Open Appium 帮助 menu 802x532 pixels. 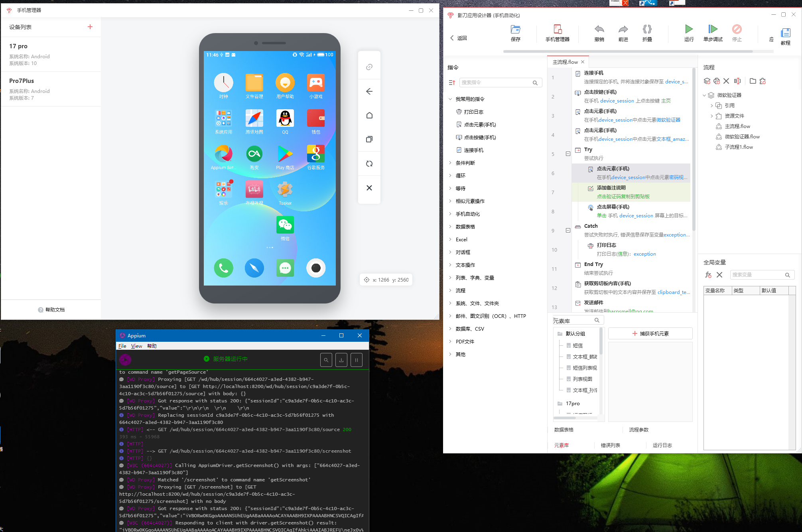pos(152,346)
